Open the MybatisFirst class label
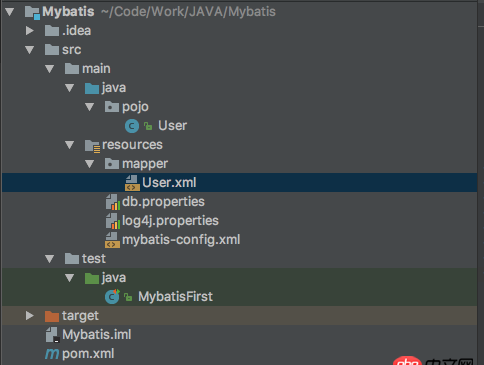This screenshot has height=365, width=484. (176, 297)
